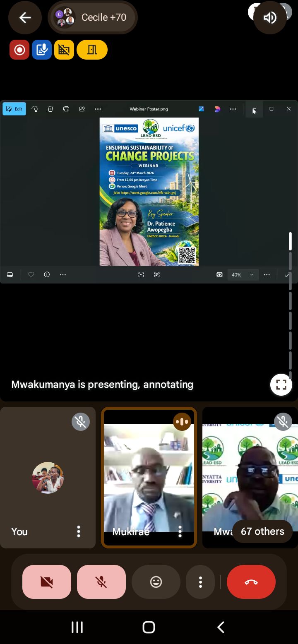
Task: Tap the yellow pill door icon
Action: coord(92,50)
